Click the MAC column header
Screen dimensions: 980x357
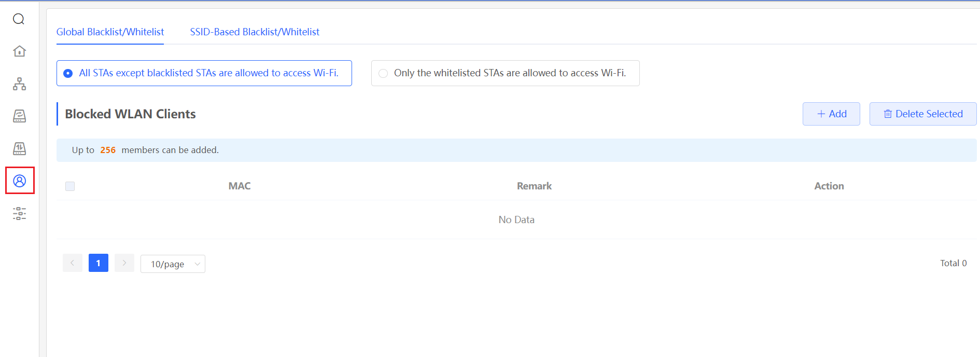[240, 186]
